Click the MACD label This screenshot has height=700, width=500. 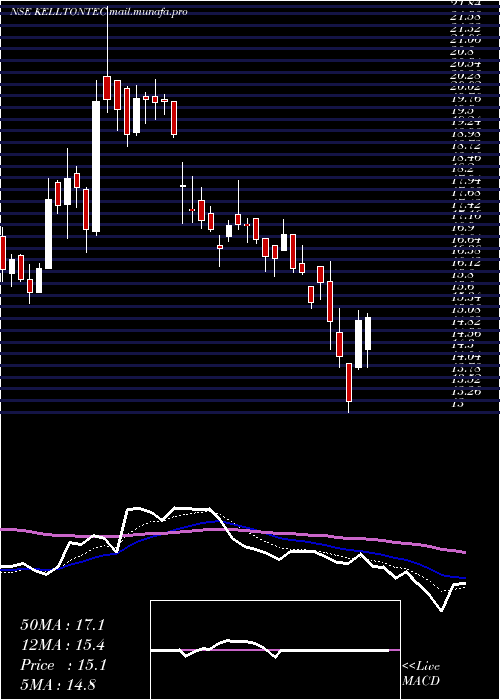tap(421, 681)
